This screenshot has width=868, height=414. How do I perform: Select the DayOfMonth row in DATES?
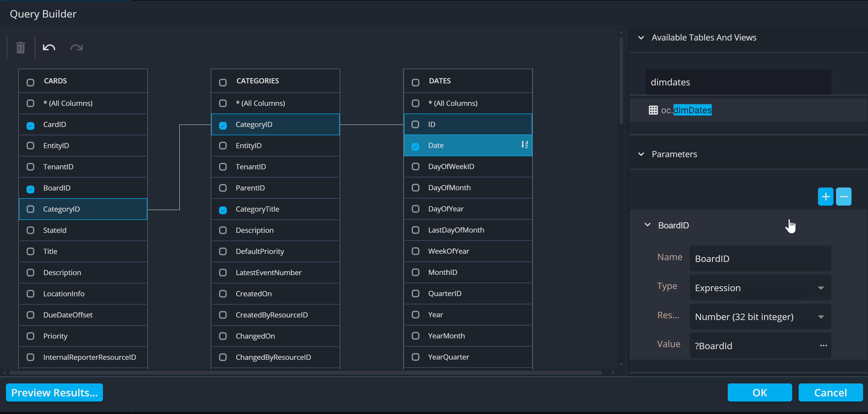(468, 188)
